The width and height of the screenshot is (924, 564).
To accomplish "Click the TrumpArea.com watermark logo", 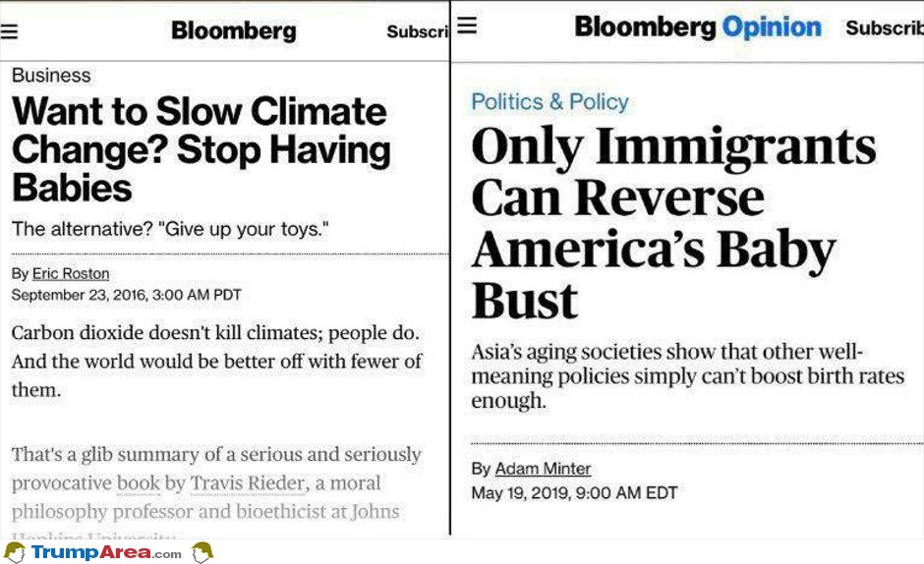I will [106, 553].
